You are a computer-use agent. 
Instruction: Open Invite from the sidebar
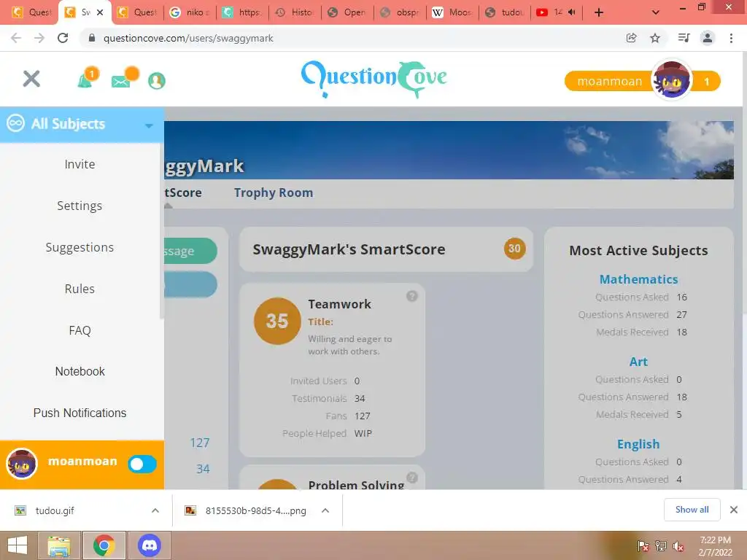pos(80,164)
